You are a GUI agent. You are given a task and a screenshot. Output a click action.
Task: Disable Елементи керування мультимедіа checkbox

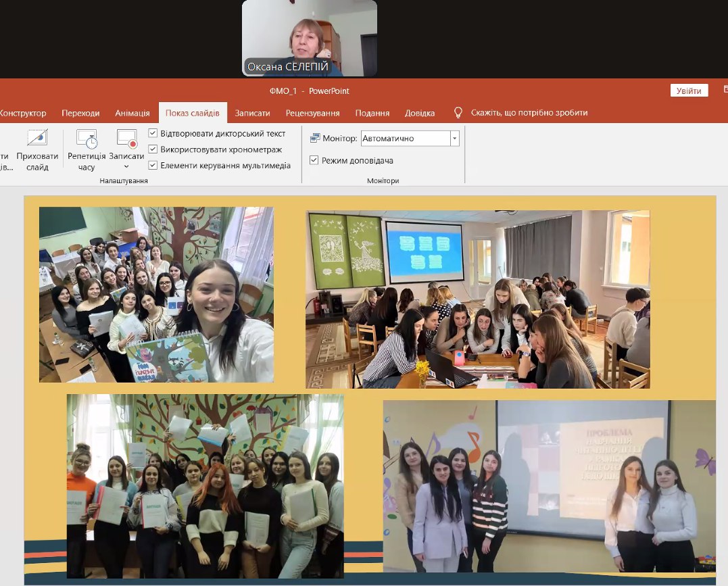tap(153, 165)
